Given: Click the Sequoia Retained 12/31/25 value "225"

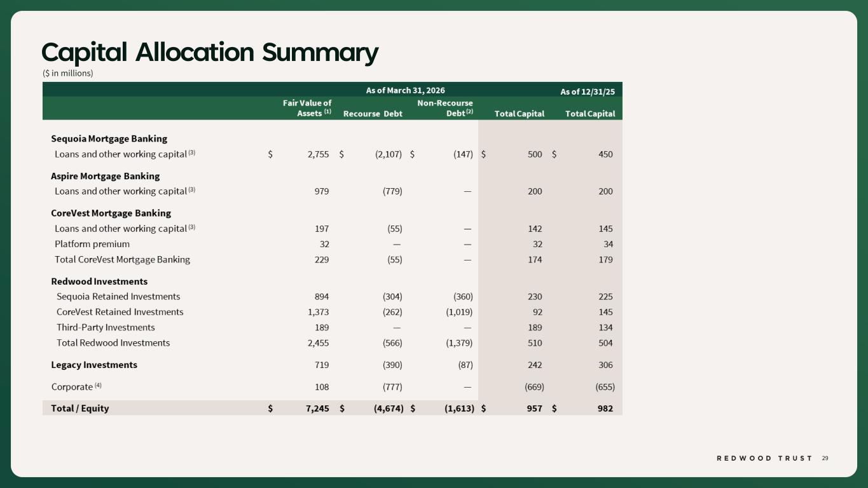Looking at the screenshot, I should click(605, 297).
